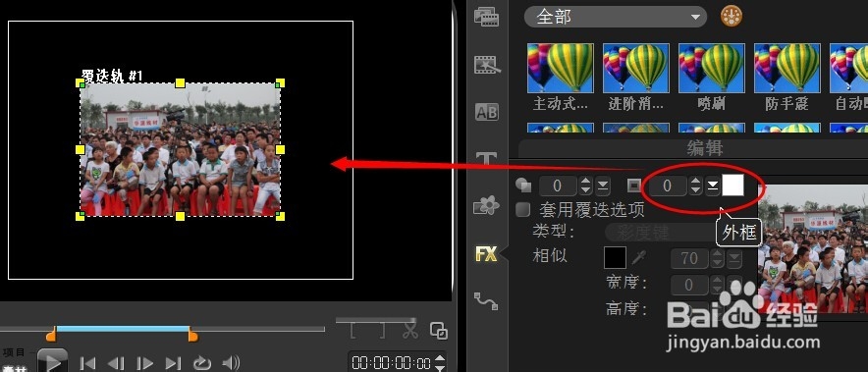Screen dimensions: 868x372
Task: Click the 相似 label
Action: (x=550, y=256)
